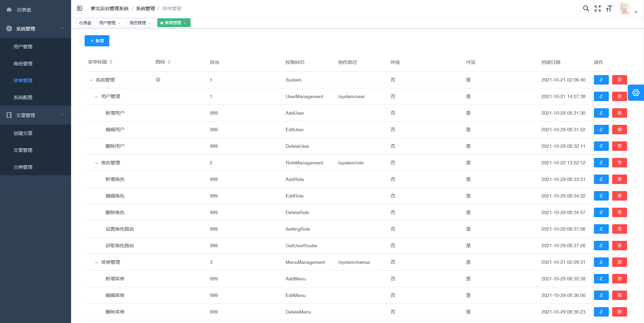Screen dimensions: 644x323
Task: Collapse the 用户管理 tree row
Action: (x=96, y=97)
